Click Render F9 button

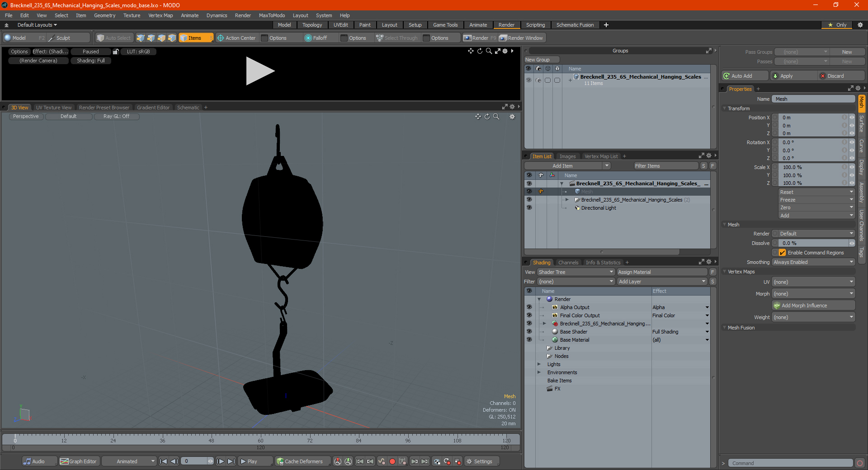coord(479,38)
